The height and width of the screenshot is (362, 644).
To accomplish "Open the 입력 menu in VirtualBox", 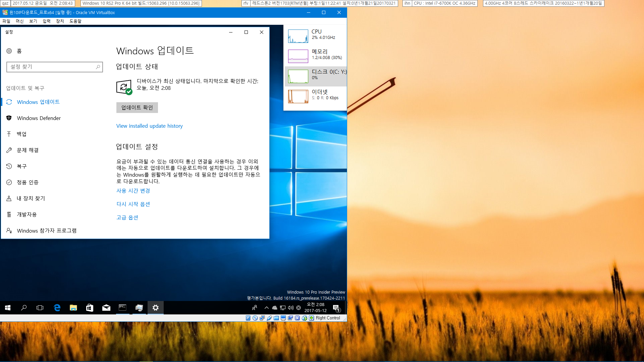I will 47,21.
